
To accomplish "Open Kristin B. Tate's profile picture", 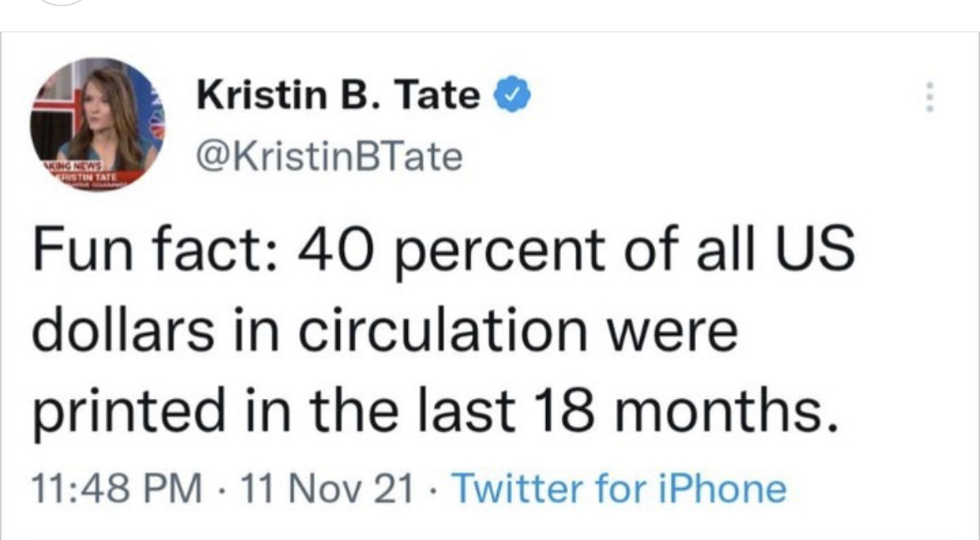I will (x=97, y=124).
